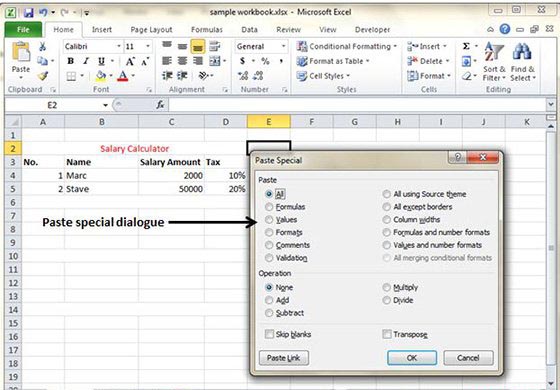
Task: Click the Top Align icon
Action: tap(167, 46)
